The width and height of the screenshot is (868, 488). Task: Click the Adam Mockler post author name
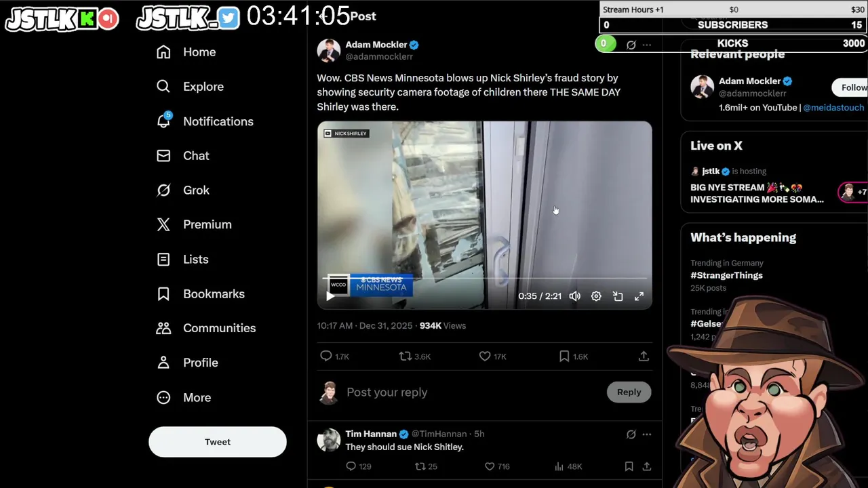tap(376, 45)
